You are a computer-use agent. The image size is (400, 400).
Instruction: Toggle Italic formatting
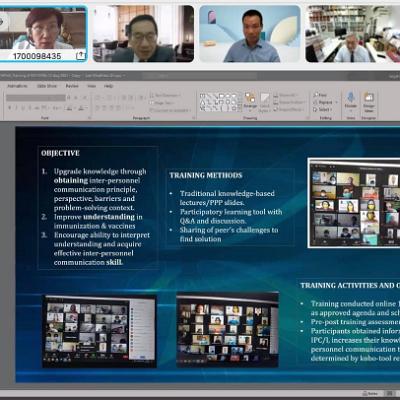[x=16, y=108]
